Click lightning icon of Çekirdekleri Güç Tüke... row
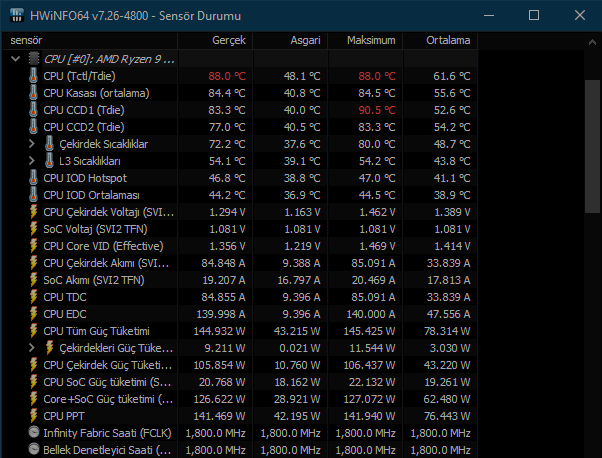 click(50, 348)
